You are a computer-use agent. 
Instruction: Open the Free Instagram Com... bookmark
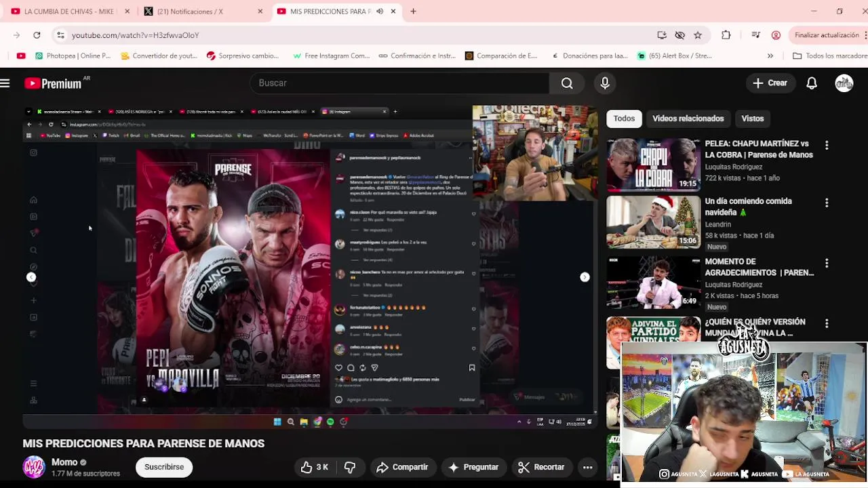(x=332, y=56)
